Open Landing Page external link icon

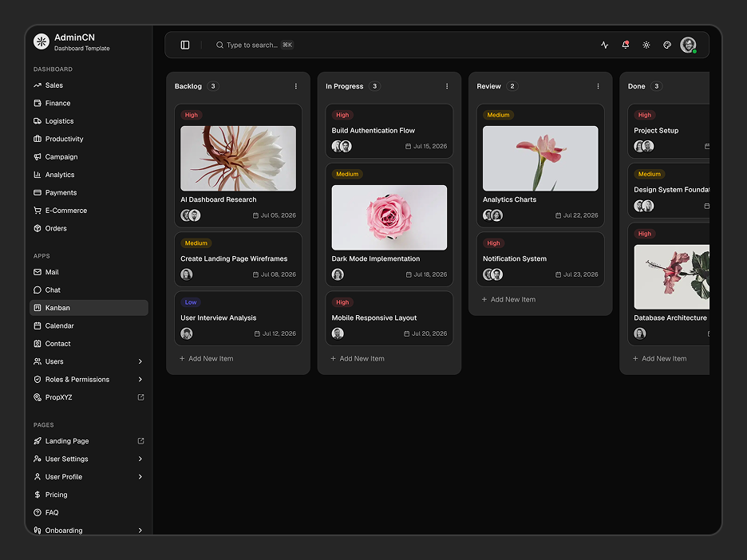[140, 441]
